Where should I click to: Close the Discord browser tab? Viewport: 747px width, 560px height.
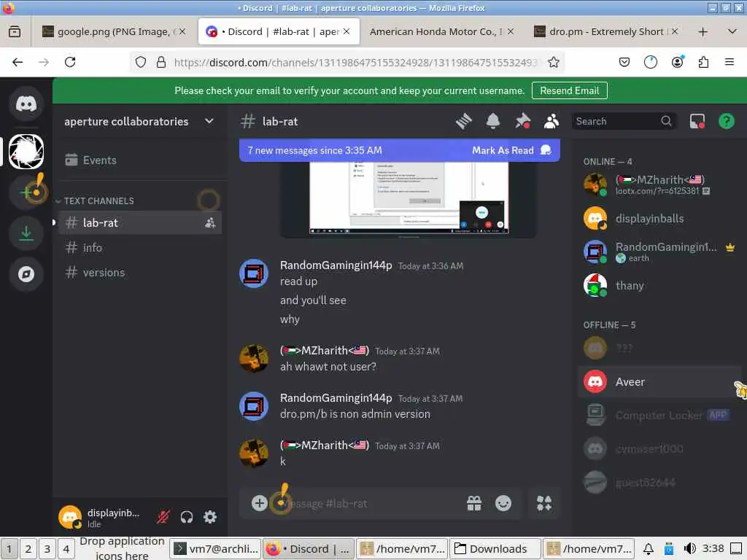(347, 31)
